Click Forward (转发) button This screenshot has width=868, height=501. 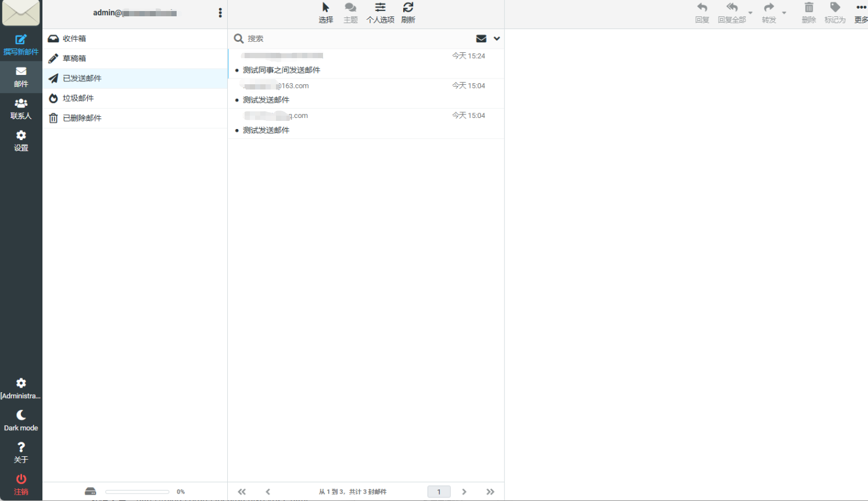coord(769,13)
